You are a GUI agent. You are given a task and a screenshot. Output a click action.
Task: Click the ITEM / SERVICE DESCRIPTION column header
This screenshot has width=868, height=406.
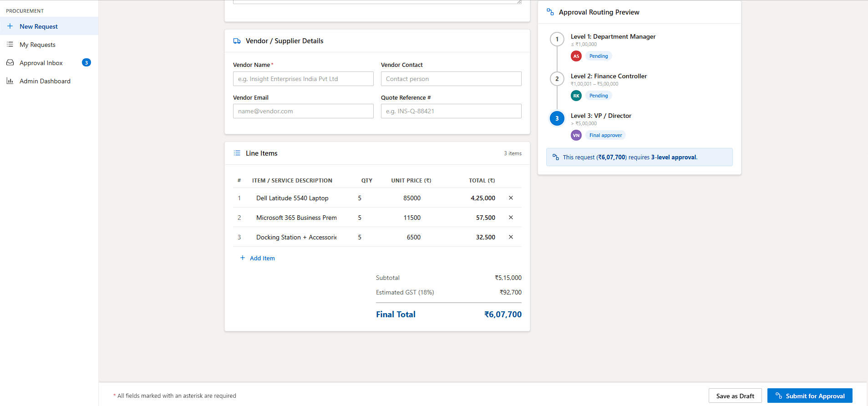(x=292, y=181)
